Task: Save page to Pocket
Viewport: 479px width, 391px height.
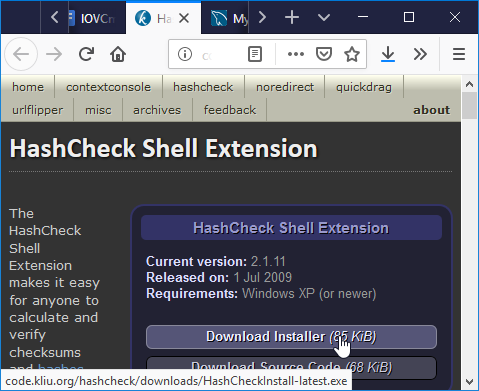Action: pyautogui.click(x=324, y=54)
